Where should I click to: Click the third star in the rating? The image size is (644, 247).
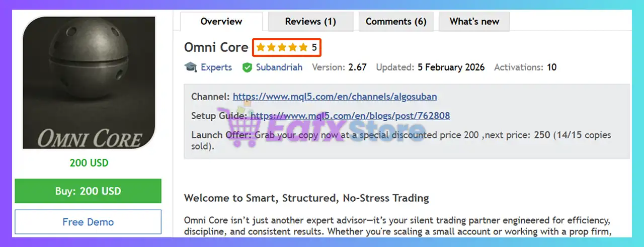[x=282, y=48]
